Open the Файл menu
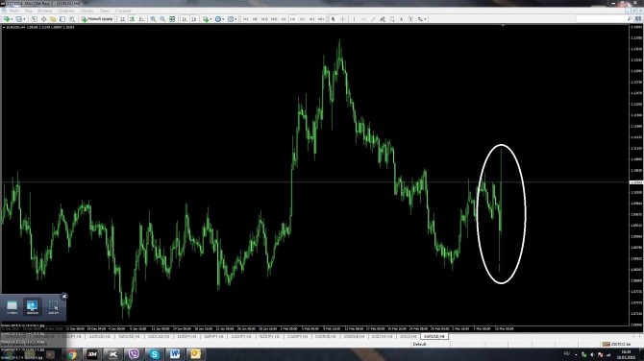Screen dimensions: 644x361 (14, 11)
